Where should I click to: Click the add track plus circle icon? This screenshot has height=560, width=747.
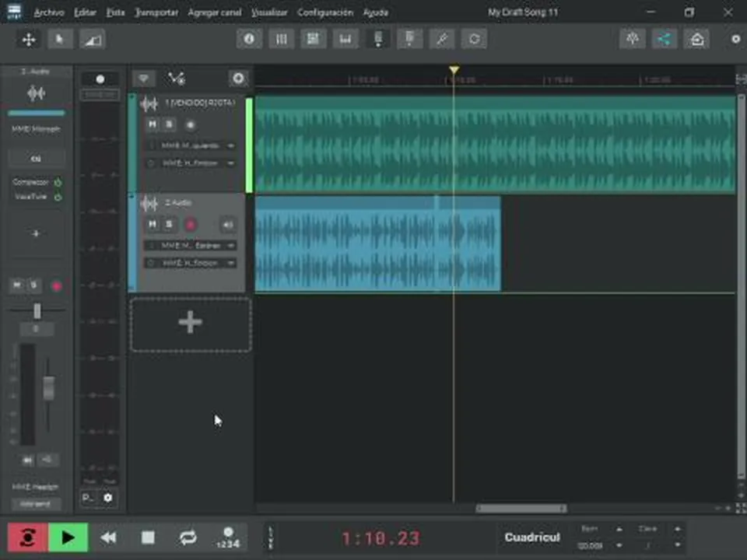click(x=238, y=78)
